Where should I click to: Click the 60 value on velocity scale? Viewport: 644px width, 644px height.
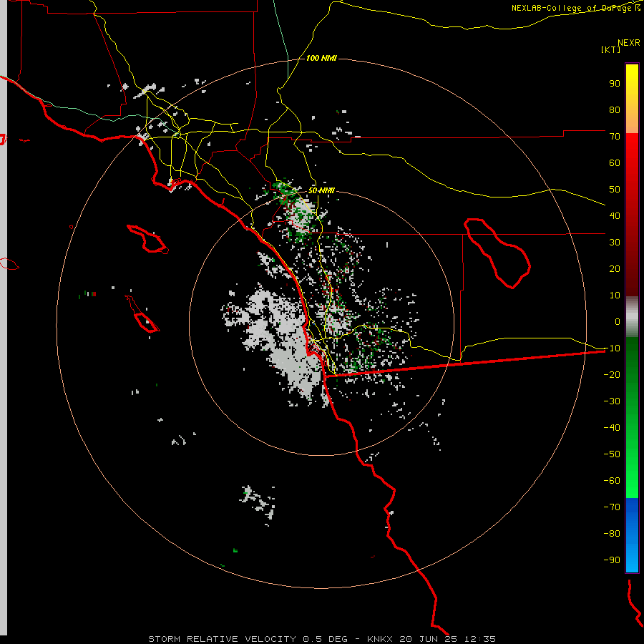click(615, 163)
